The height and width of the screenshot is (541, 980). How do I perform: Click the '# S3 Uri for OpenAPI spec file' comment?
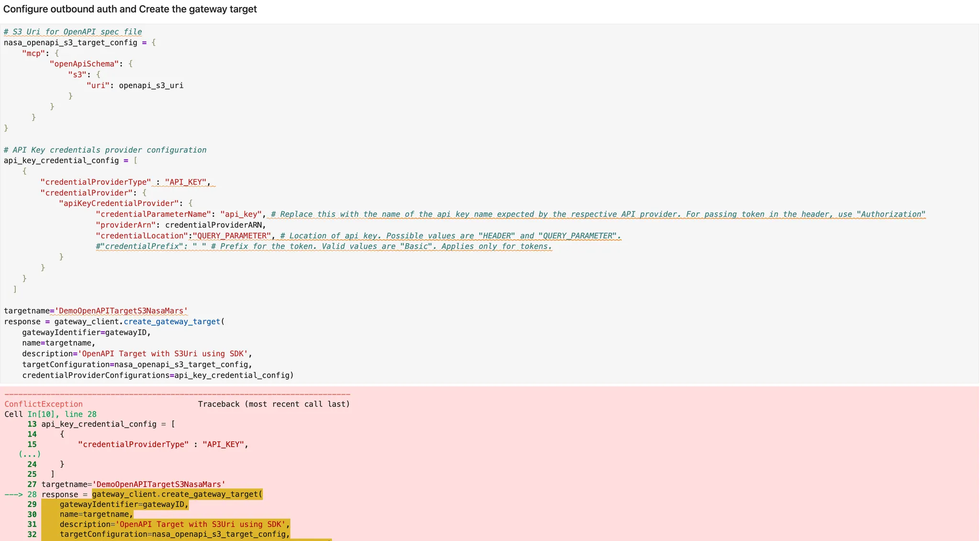73,32
